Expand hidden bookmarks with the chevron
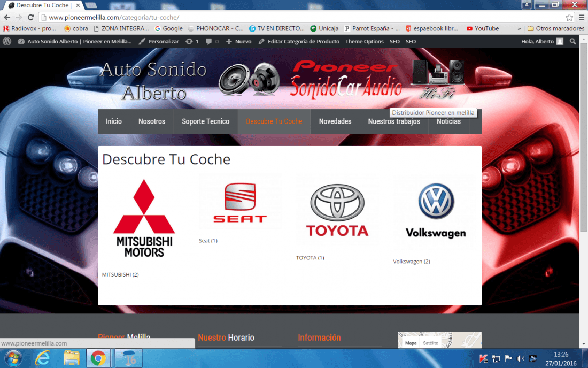The image size is (588, 368). 519,28
